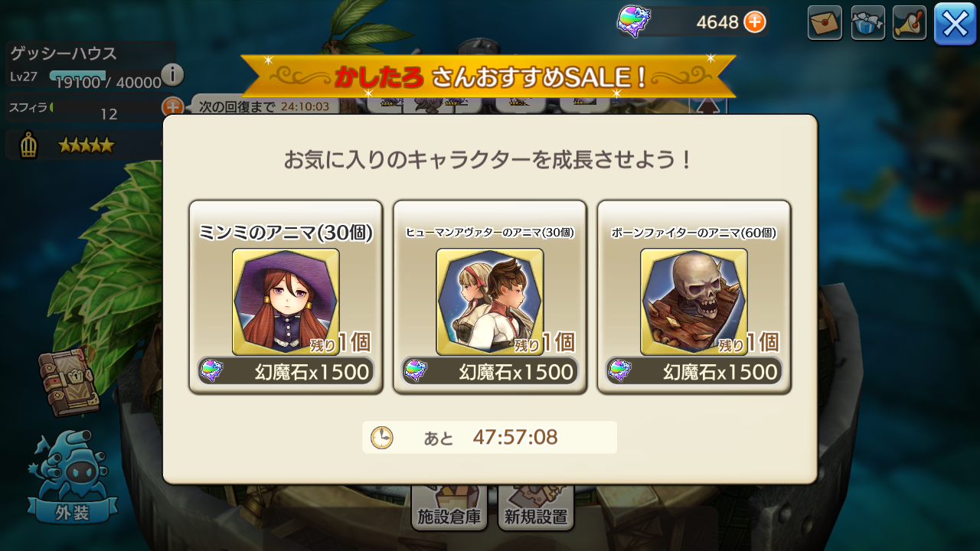Open the mail envelope icon

click(x=825, y=23)
